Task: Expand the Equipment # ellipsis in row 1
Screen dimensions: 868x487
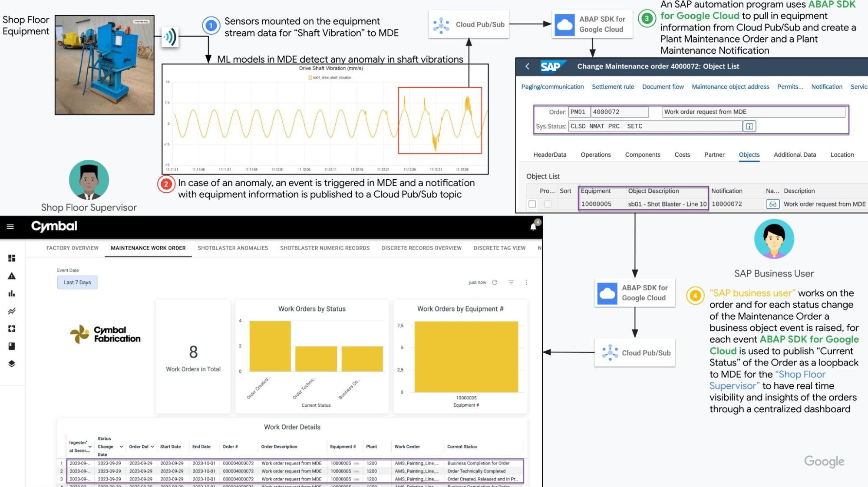Action: click(356, 464)
